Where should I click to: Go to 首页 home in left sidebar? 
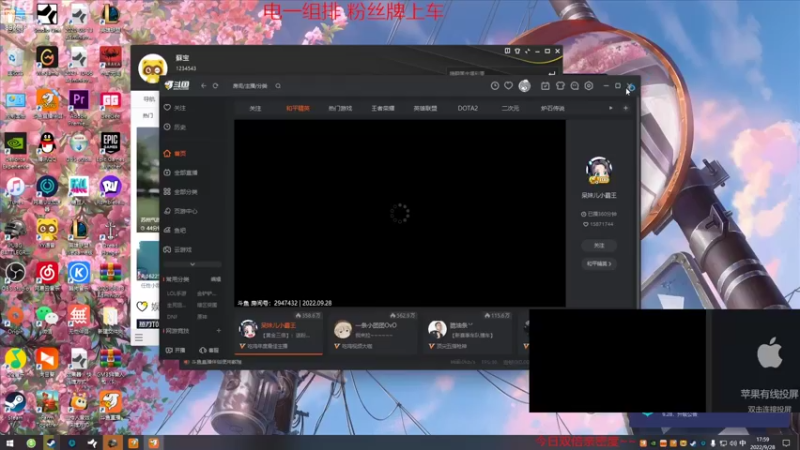pyautogui.click(x=176, y=153)
